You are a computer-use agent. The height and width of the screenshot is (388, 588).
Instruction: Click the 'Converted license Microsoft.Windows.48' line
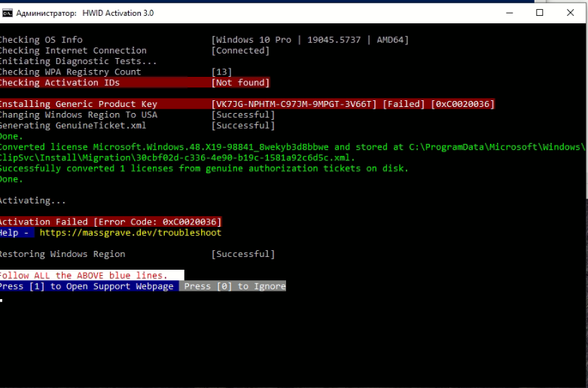(x=293, y=147)
